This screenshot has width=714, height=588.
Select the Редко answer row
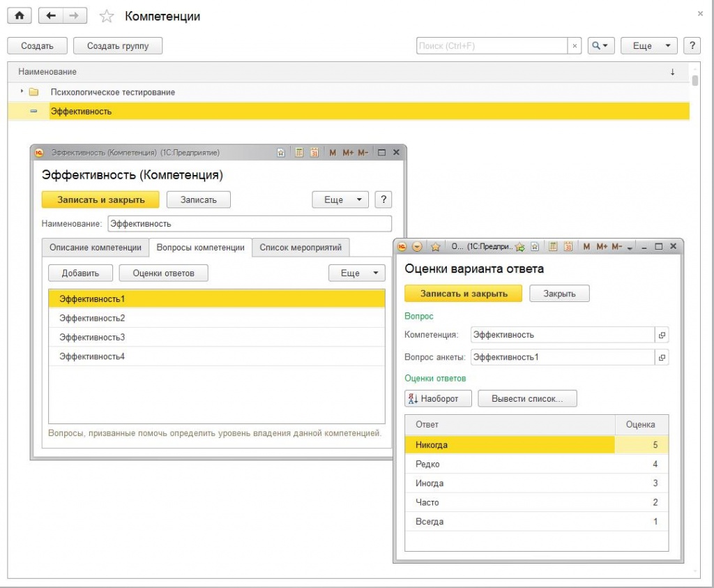pos(536,464)
